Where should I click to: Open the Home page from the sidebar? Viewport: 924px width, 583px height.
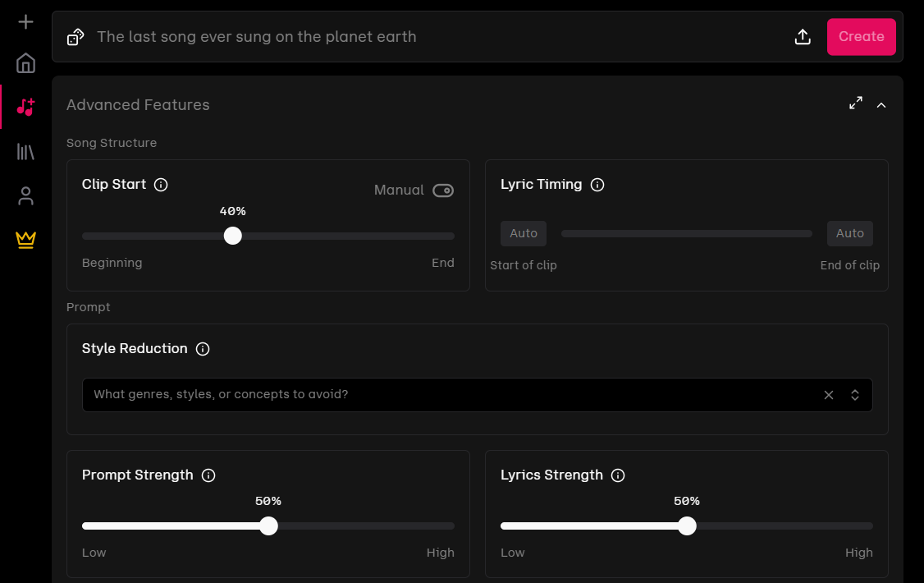(25, 63)
